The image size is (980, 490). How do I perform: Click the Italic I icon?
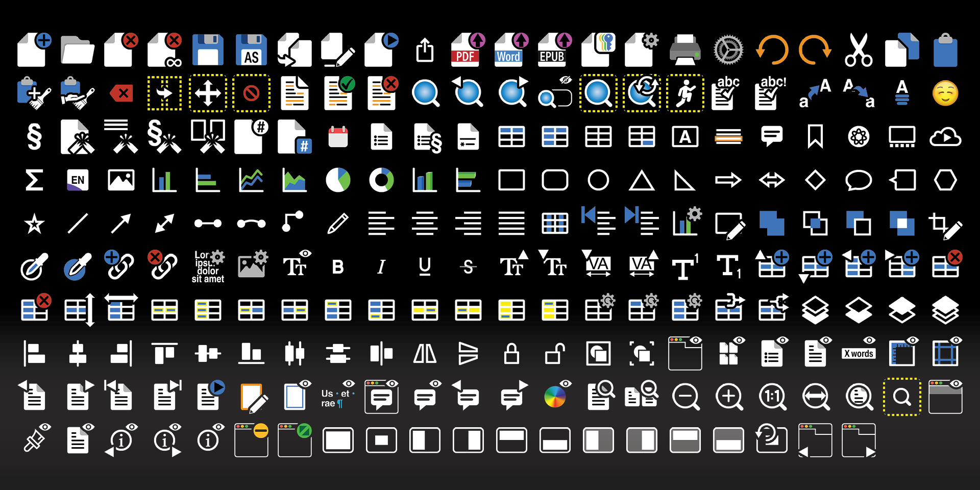pyautogui.click(x=381, y=267)
